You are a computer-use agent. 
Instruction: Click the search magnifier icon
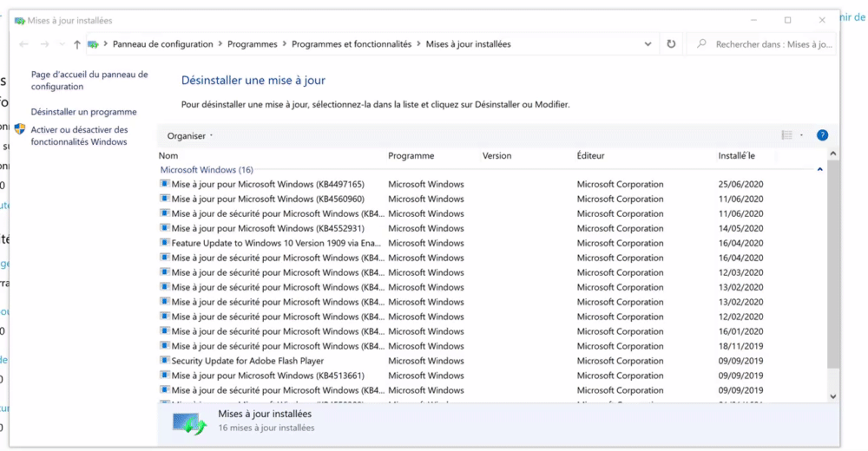tap(701, 43)
